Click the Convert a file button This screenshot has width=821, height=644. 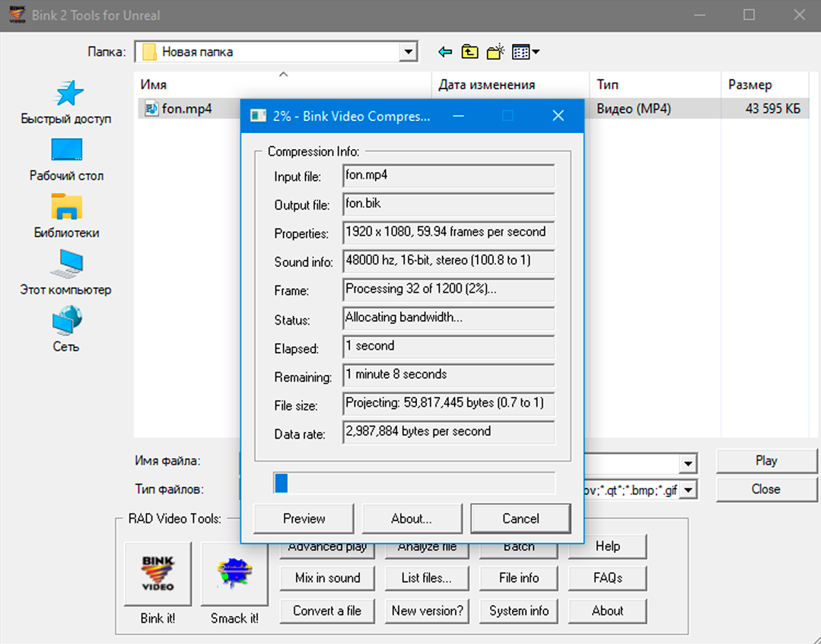[327, 611]
